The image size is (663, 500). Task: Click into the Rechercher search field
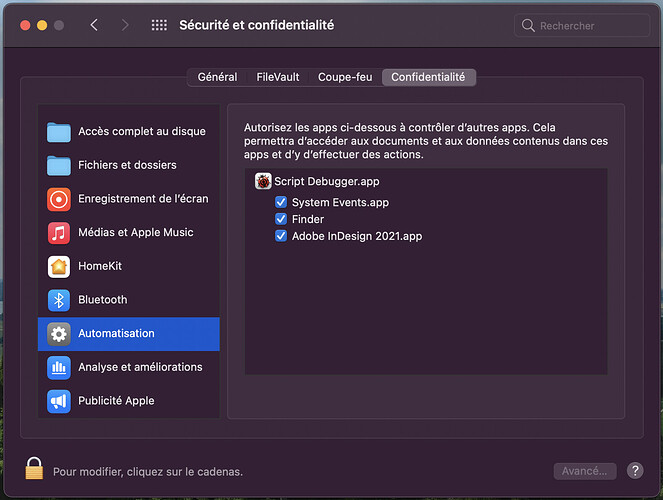[x=582, y=26]
